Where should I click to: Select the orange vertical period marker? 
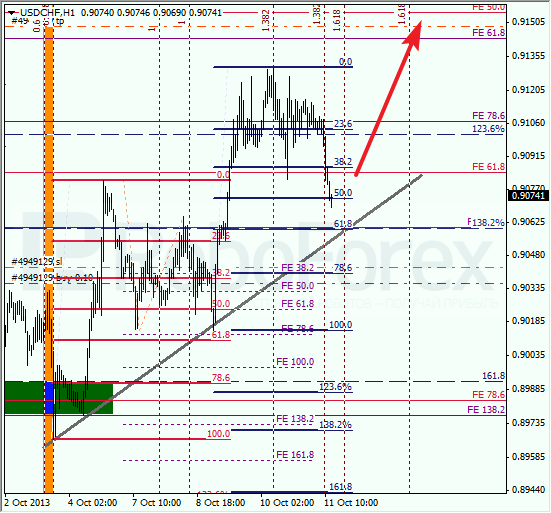tap(48, 260)
